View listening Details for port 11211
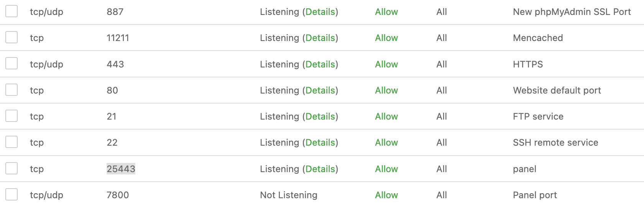This screenshot has width=644, height=207. [x=320, y=38]
